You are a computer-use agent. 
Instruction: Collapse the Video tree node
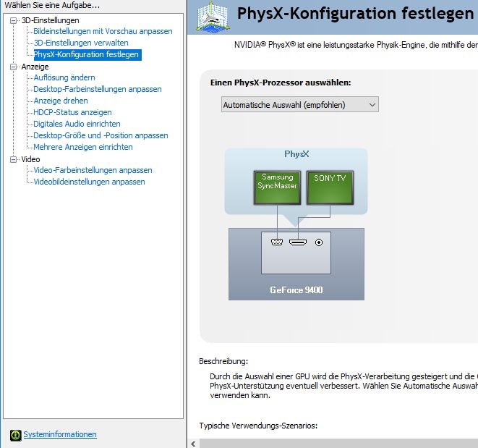coord(14,159)
